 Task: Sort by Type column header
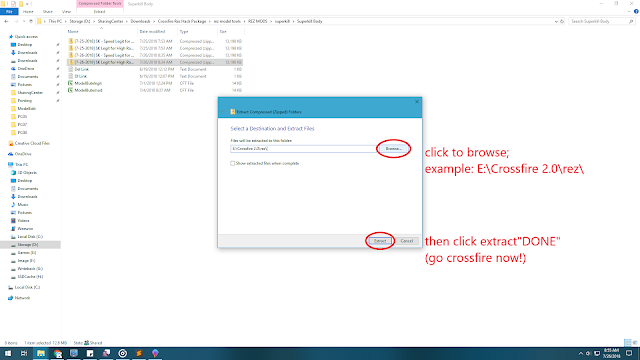(197, 31)
